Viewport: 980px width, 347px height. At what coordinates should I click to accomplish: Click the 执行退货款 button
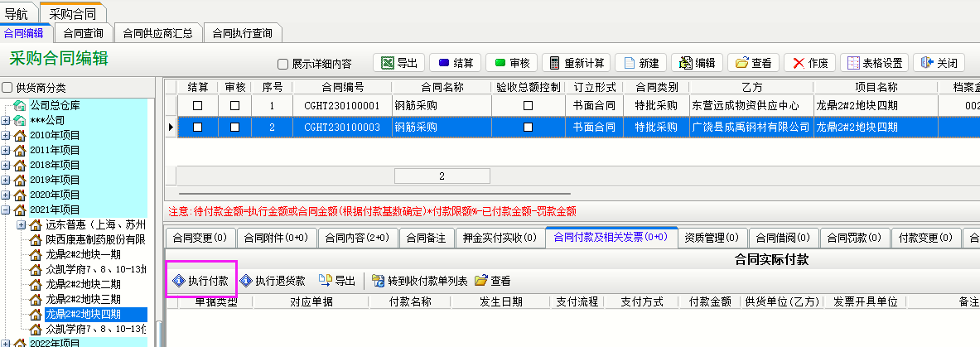pyautogui.click(x=273, y=282)
